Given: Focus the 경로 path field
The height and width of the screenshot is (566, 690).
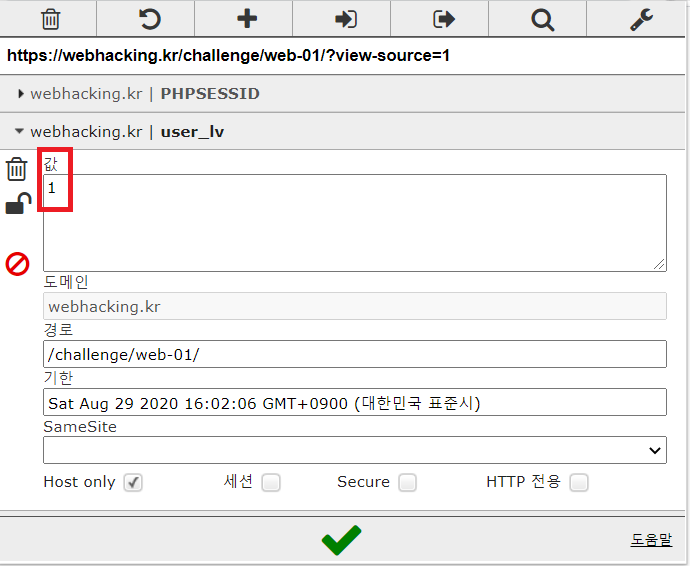Looking at the screenshot, I should 355,354.
